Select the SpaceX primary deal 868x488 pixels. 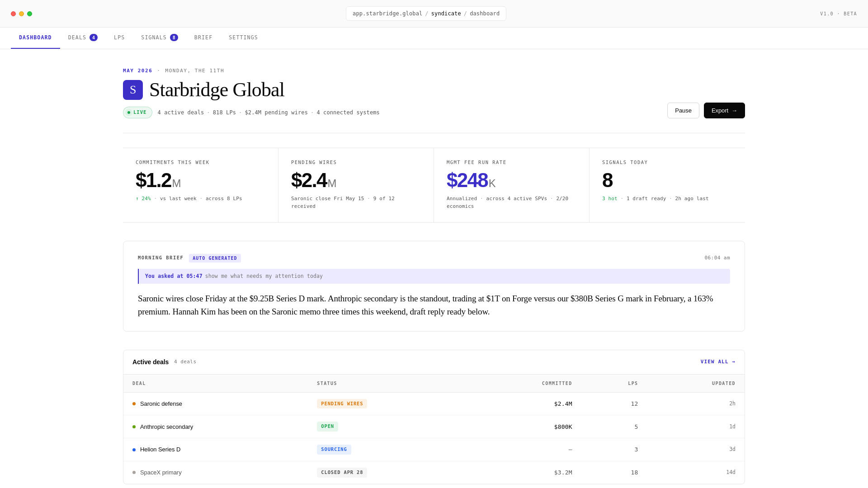[434, 473]
